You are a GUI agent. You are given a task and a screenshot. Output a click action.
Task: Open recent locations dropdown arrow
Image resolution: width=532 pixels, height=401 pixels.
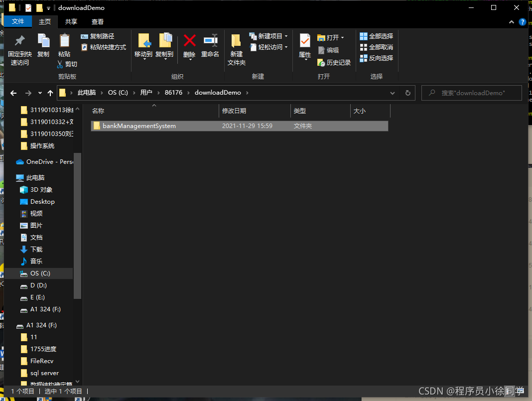click(40, 93)
